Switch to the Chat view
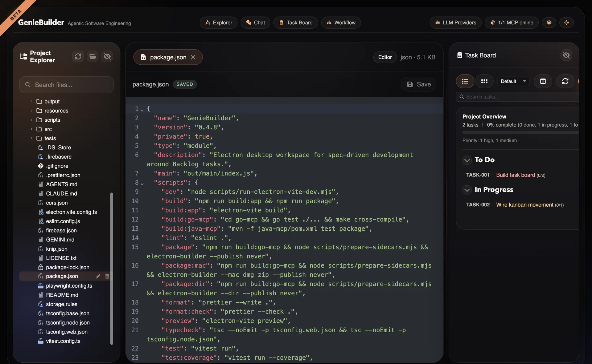 (x=255, y=22)
